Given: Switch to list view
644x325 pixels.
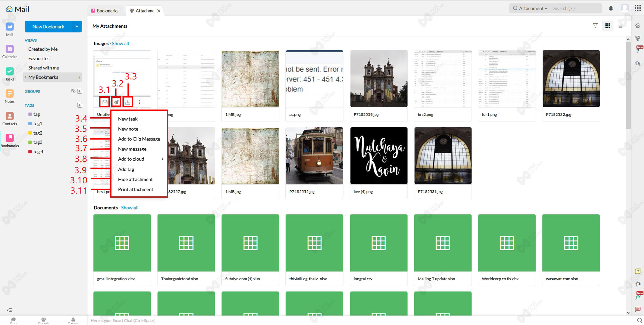Looking at the screenshot, I should 620,26.
